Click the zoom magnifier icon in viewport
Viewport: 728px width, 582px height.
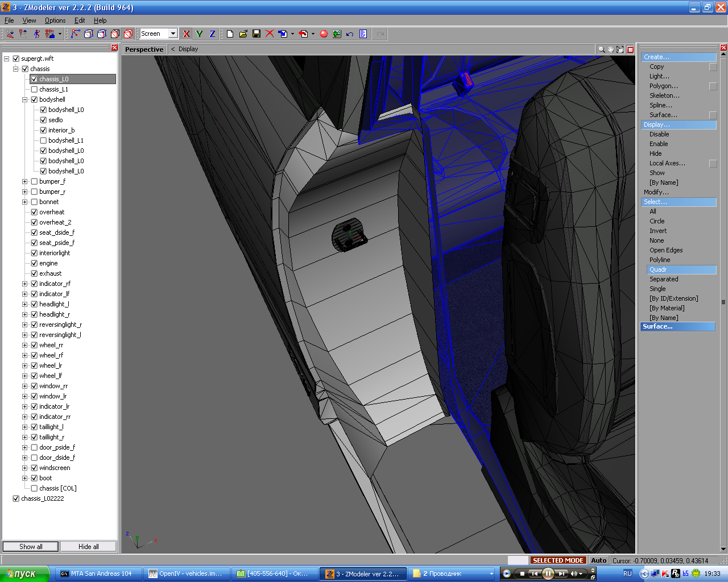click(x=601, y=49)
